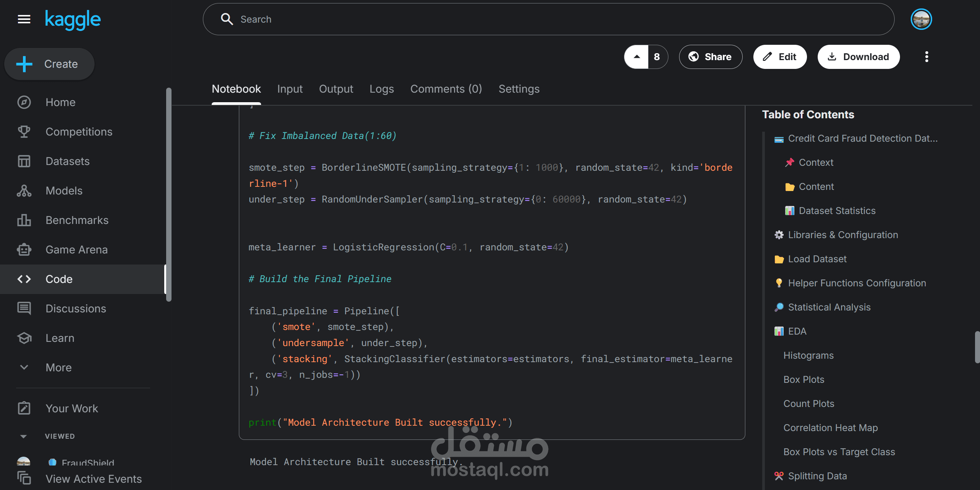Viewport: 980px width, 490px height.
Task: Switch to the Logs tab
Action: click(381, 89)
